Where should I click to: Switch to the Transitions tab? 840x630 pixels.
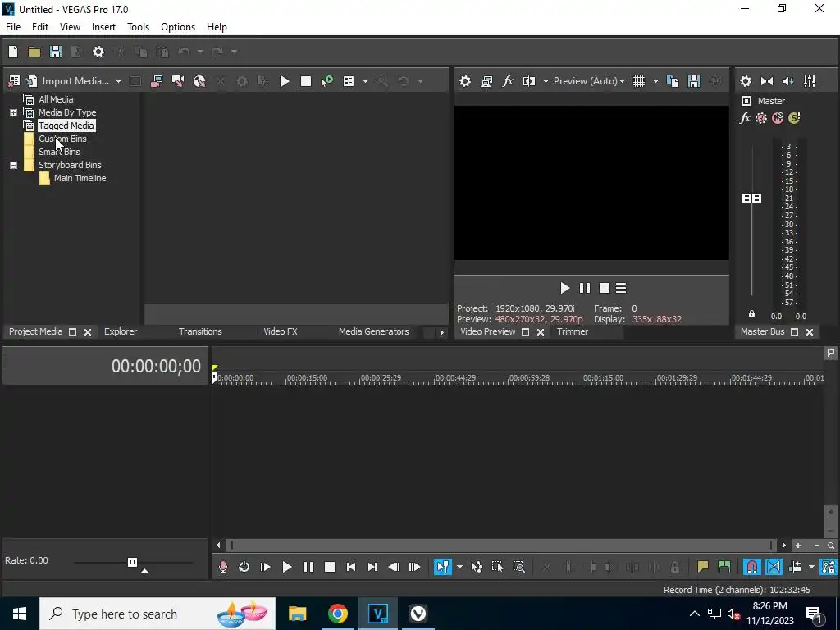(200, 331)
